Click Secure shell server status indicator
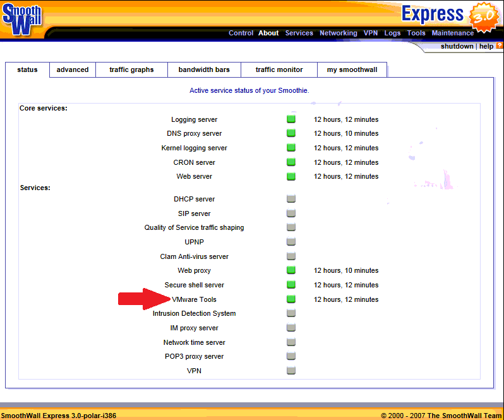Screen dimensions: 504x420 tap(291, 284)
